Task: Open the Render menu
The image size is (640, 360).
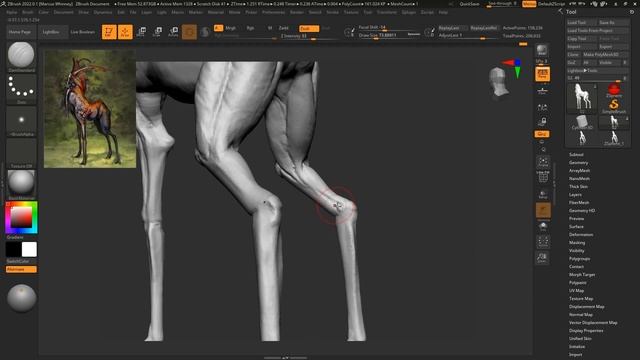Action: coord(297,12)
